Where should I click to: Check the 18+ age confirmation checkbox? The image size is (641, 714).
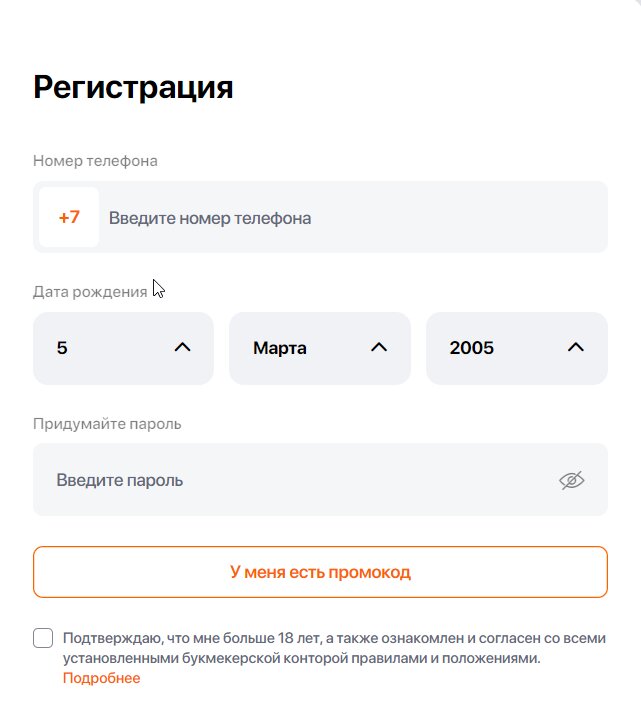(x=43, y=638)
